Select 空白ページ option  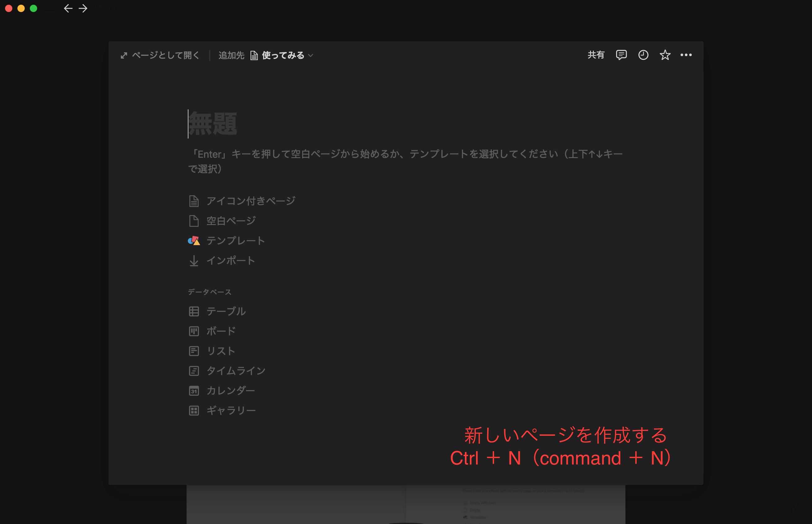[231, 221]
